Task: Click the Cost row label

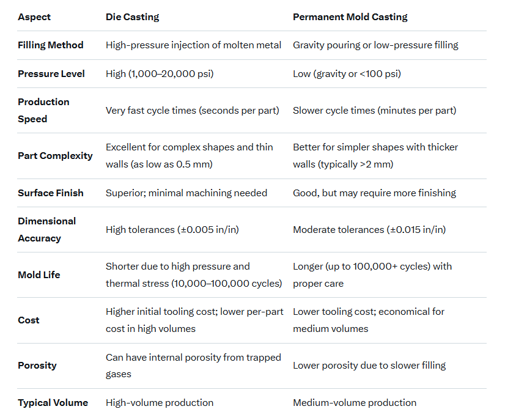Action: pyautogui.click(x=29, y=320)
